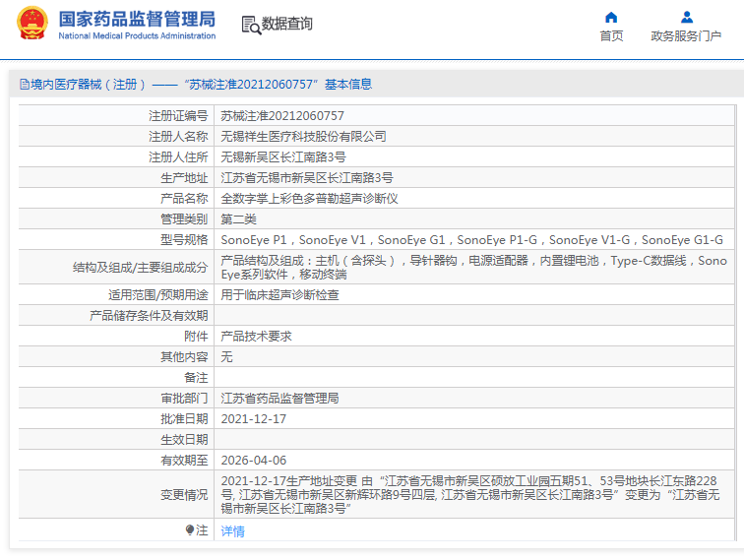Click the 结构及组成/主要组成成分 label

click(141, 268)
